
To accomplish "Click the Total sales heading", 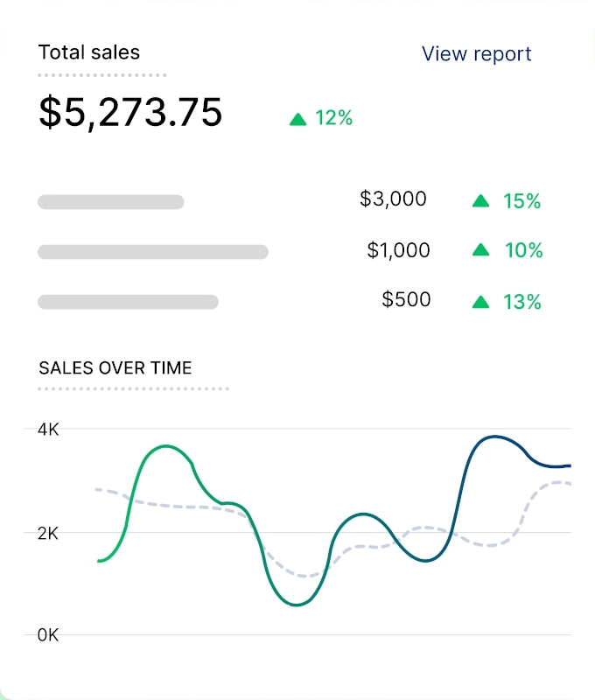I will click(88, 52).
